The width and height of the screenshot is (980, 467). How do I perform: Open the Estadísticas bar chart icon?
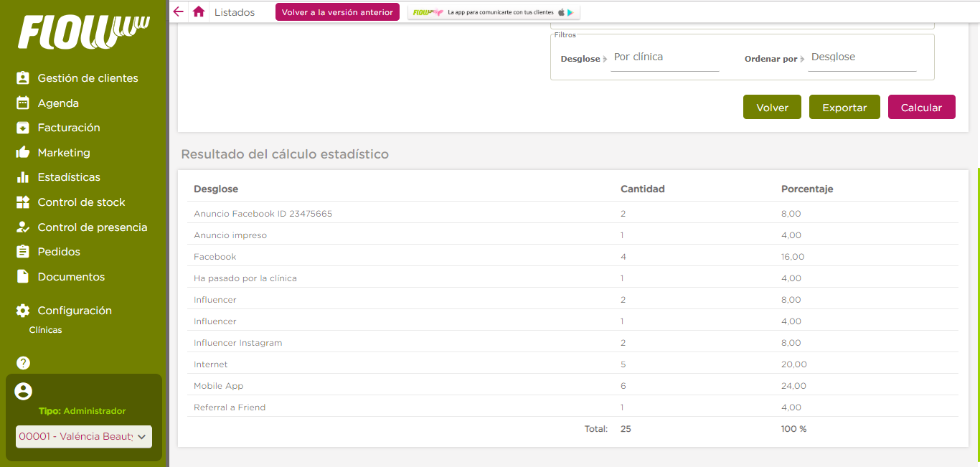point(23,177)
